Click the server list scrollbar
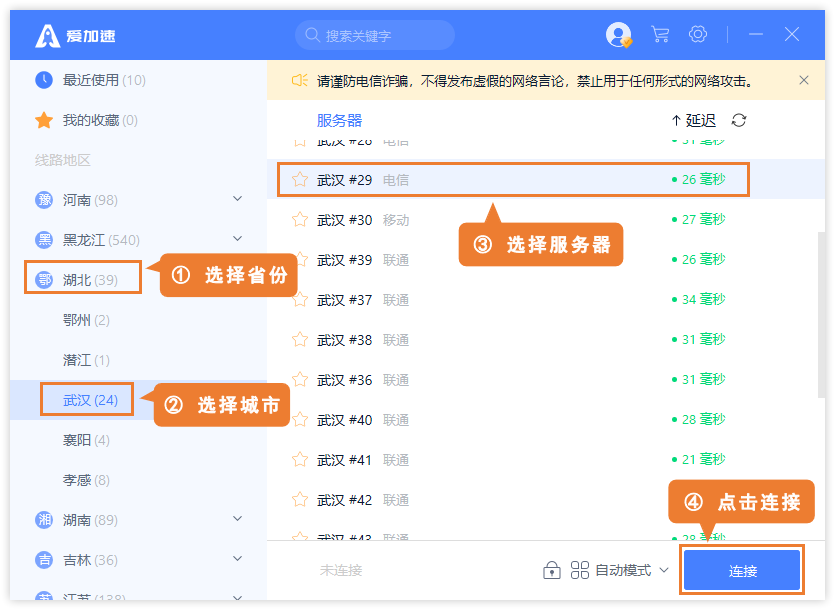835x610 pixels. (821, 314)
